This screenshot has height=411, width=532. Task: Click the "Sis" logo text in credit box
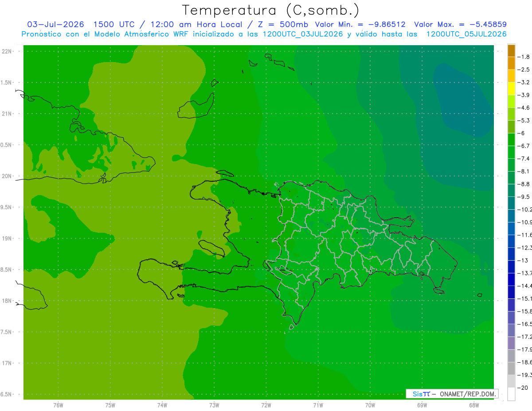pyautogui.click(x=418, y=394)
